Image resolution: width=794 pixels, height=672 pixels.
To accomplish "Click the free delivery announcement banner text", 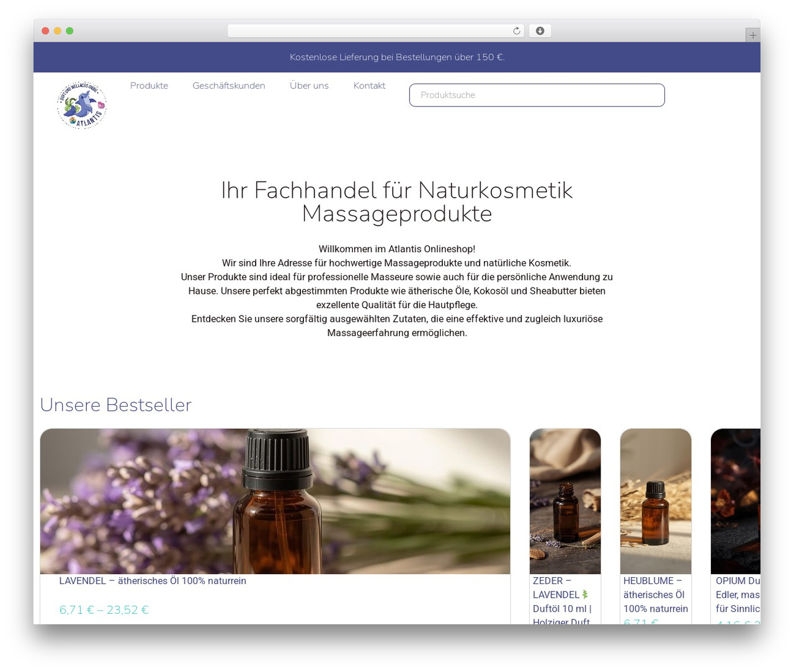I will pyautogui.click(x=397, y=57).
